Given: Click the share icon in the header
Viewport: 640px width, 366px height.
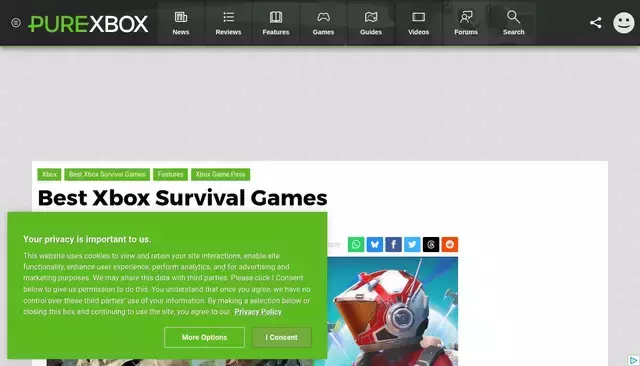Looking at the screenshot, I should coord(596,22).
